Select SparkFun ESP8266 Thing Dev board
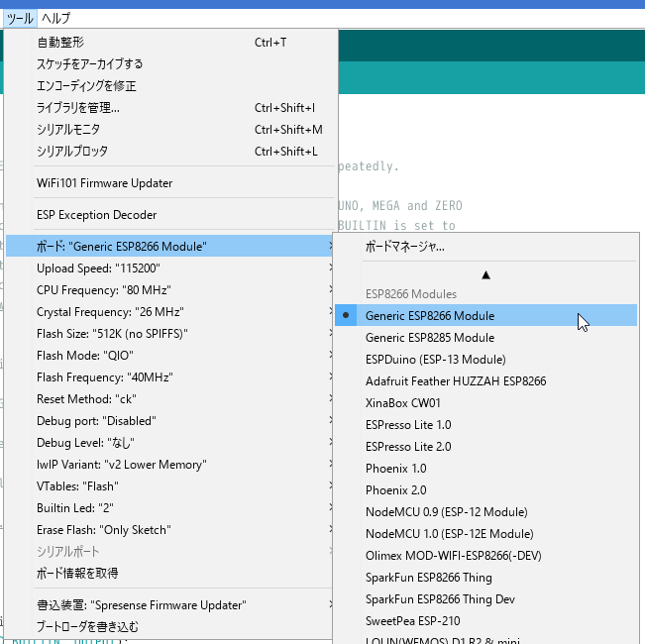Screen dimensions: 645x644 click(485, 598)
